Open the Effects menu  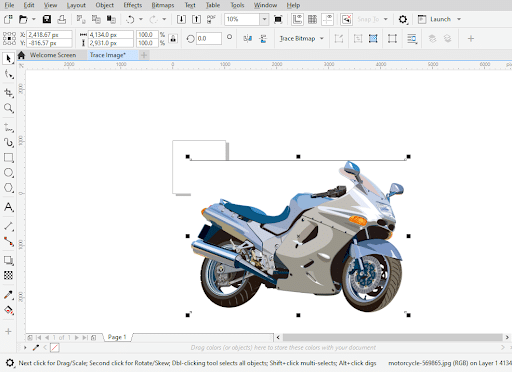click(x=133, y=5)
